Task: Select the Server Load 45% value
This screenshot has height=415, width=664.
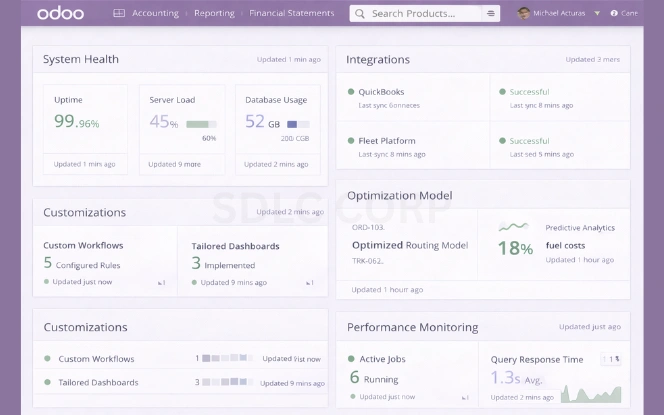Action: pos(163,122)
